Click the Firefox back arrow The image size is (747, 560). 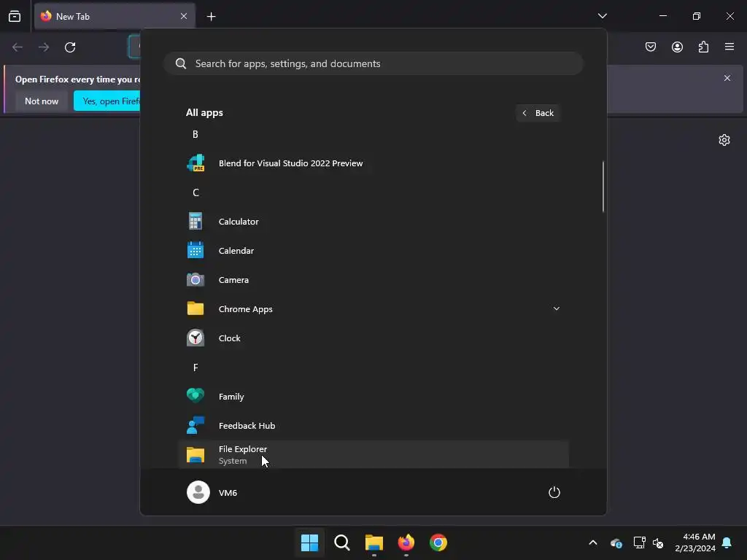pyautogui.click(x=18, y=47)
